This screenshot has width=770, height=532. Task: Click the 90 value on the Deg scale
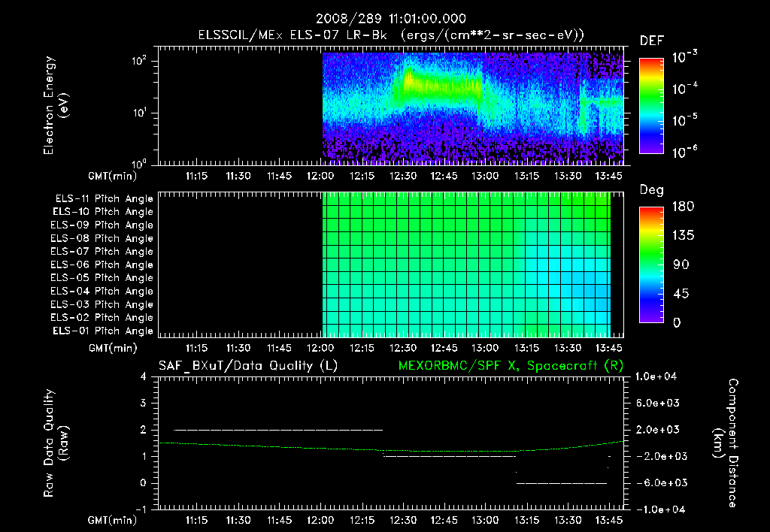pyautogui.click(x=681, y=265)
